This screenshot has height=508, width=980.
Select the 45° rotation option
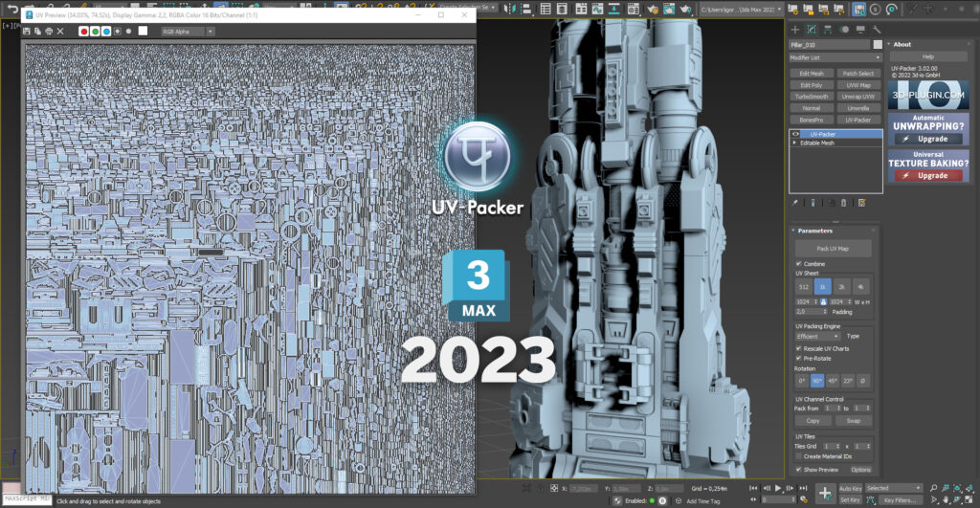[x=833, y=381]
